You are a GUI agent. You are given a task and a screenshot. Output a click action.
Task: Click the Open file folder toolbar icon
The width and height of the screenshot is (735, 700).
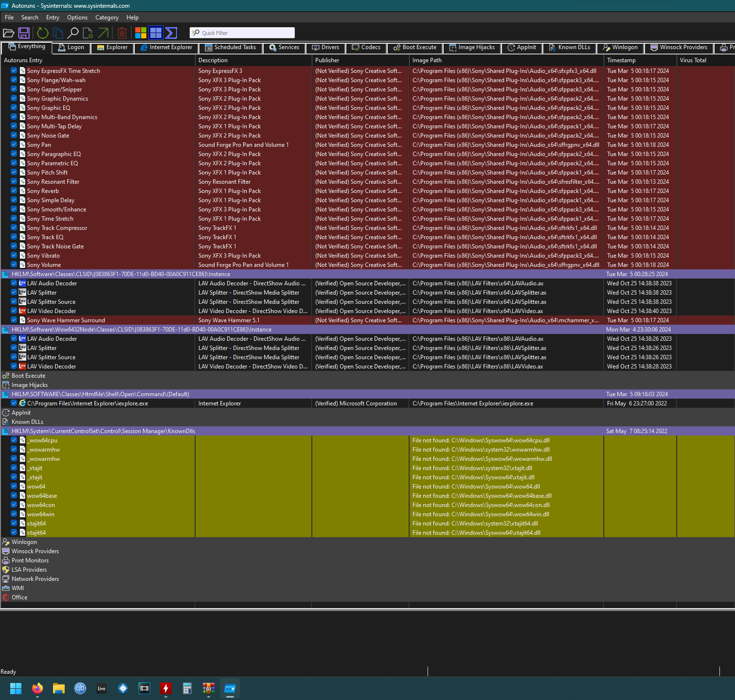[x=9, y=33]
